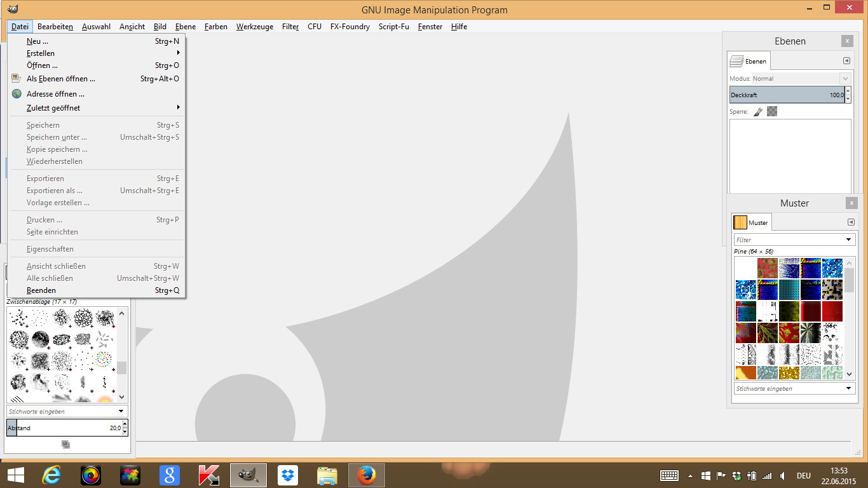Open the Muster tab configuration menu arrow
Screen dimensions: 868x488
[x=851, y=222]
